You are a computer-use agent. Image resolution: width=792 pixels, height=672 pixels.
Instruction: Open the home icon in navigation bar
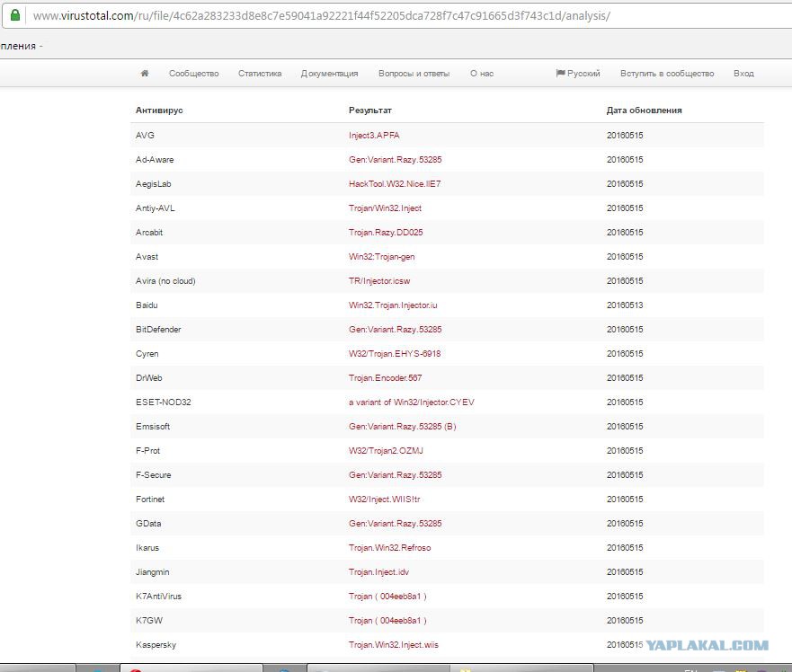145,73
